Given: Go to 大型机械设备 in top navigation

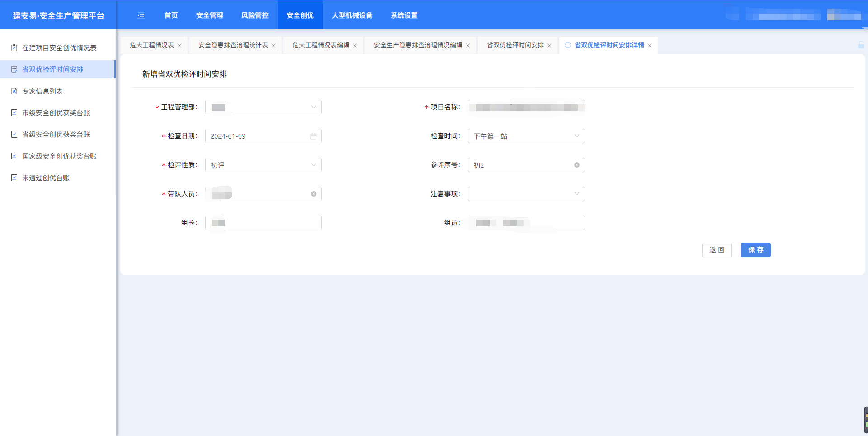Looking at the screenshot, I should pos(352,15).
